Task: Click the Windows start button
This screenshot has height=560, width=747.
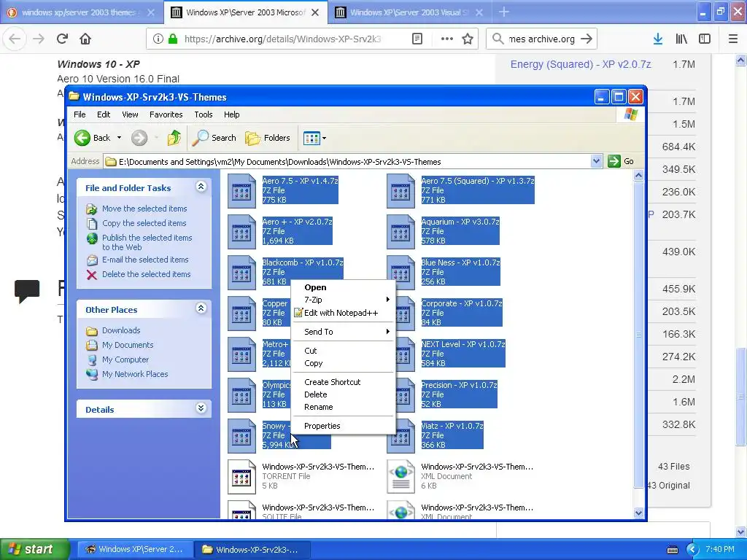Action: (x=34, y=549)
